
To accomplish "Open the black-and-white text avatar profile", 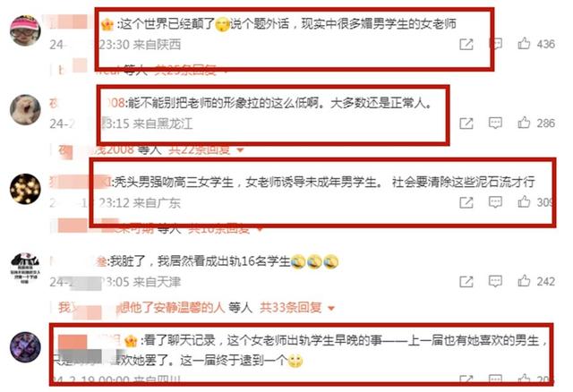I will 25,268.
